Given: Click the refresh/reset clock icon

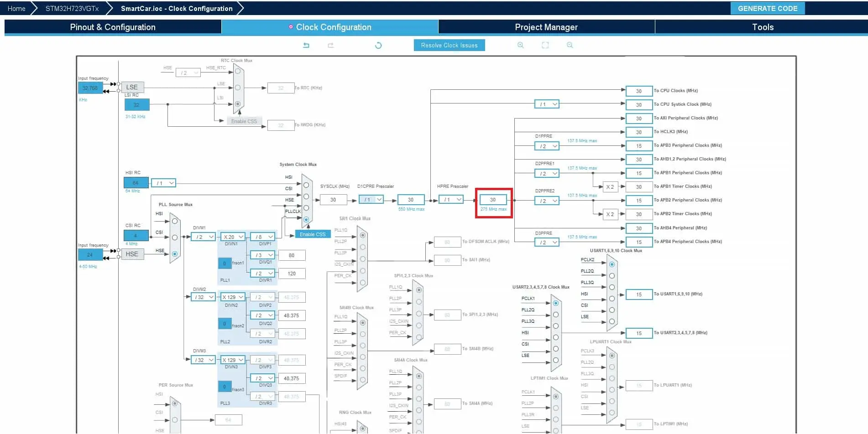Looking at the screenshot, I should click(x=378, y=45).
